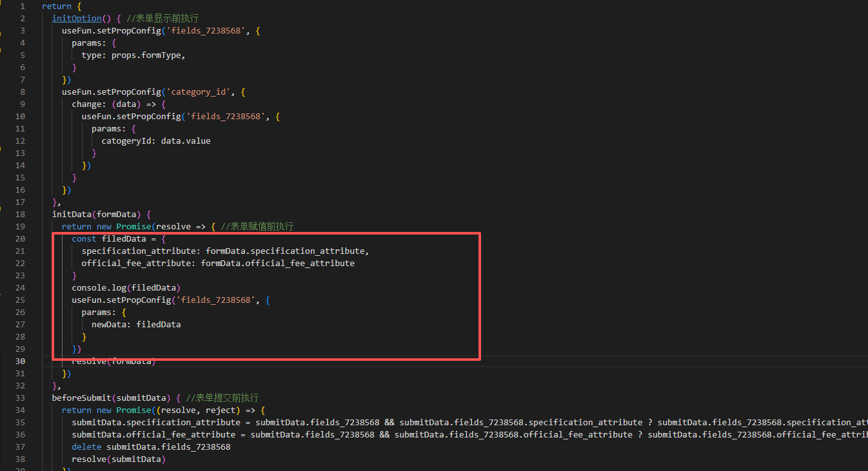Image resolution: width=868 pixels, height=471 pixels.
Task: Click catogeryId property on line 12
Action: coord(126,141)
